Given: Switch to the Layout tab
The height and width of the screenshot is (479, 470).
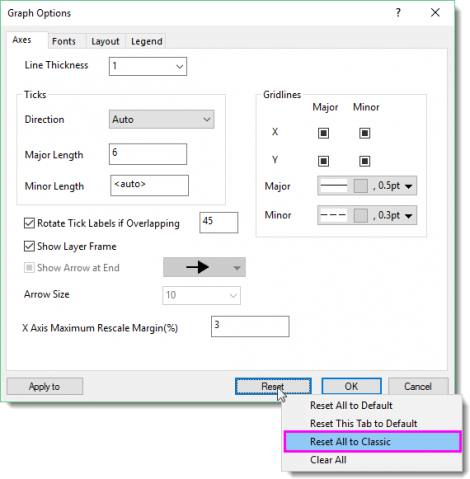Looking at the screenshot, I should pos(105,41).
